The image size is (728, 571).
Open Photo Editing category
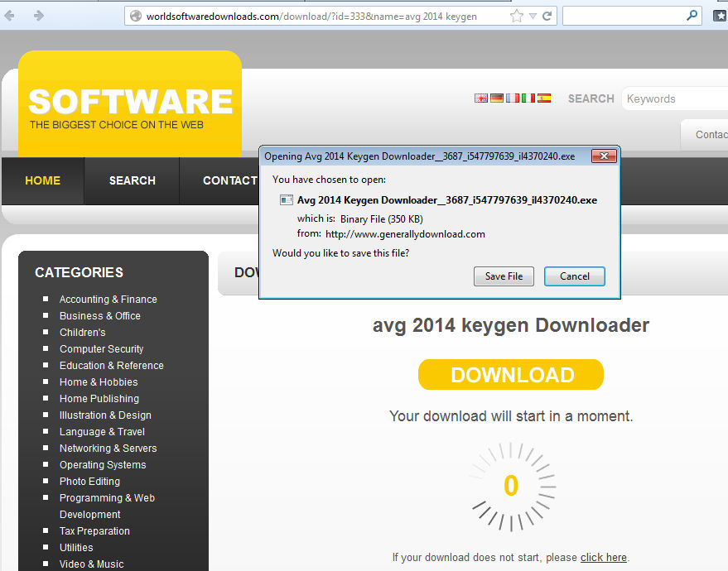pos(89,482)
